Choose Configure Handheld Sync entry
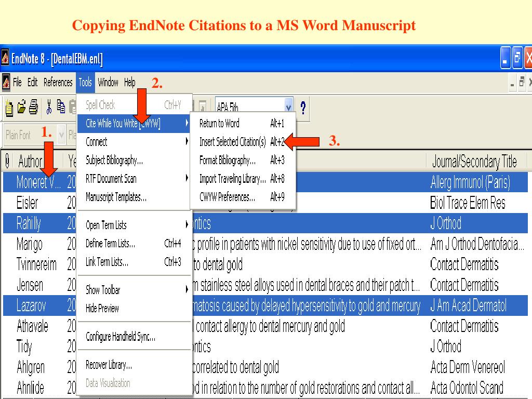The width and height of the screenshot is (532, 399). click(x=134, y=337)
